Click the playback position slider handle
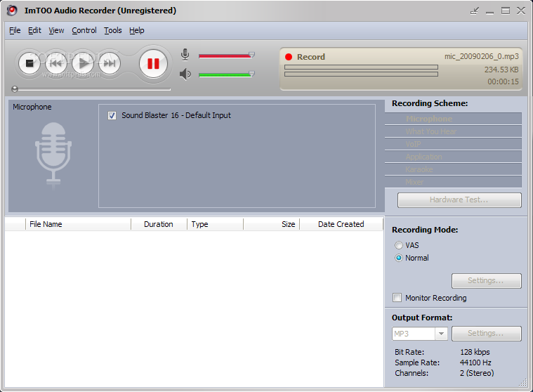Image resolution: width=533 pixels, height=392 pixels. [x=15, y=89]
